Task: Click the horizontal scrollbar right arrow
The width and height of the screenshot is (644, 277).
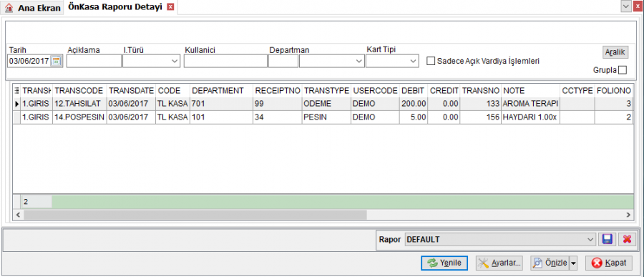Action: [x=628, y=215]
